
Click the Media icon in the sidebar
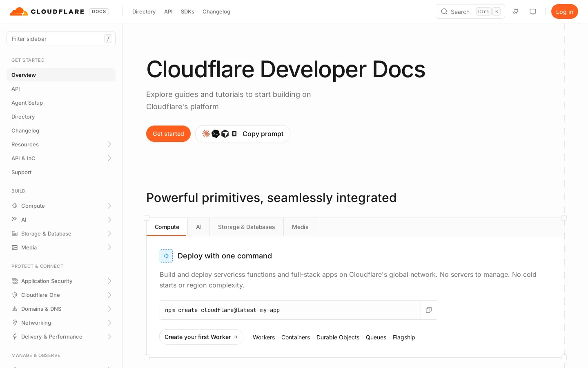tap(15, 247)
